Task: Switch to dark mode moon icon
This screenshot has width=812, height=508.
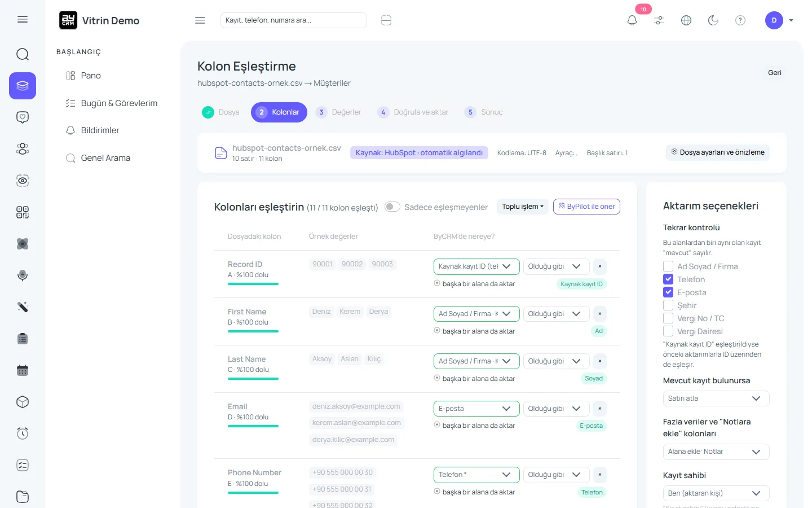Action: tap(713, 20)
